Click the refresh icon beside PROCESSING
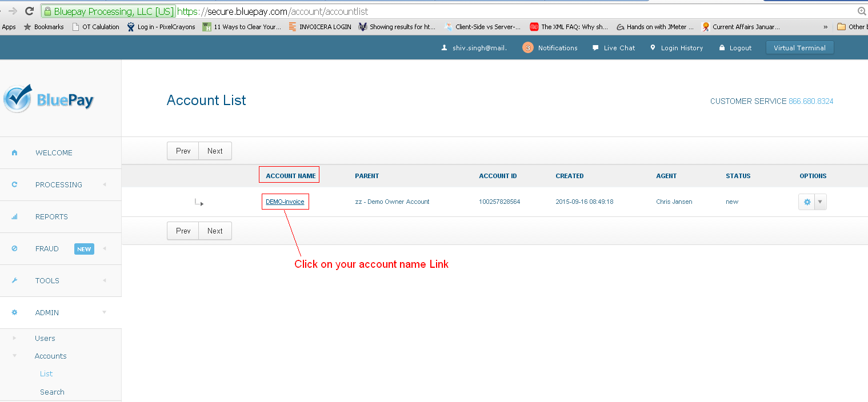Image resolution: width=868 pixels, height=402 pixels. [15, 184]
